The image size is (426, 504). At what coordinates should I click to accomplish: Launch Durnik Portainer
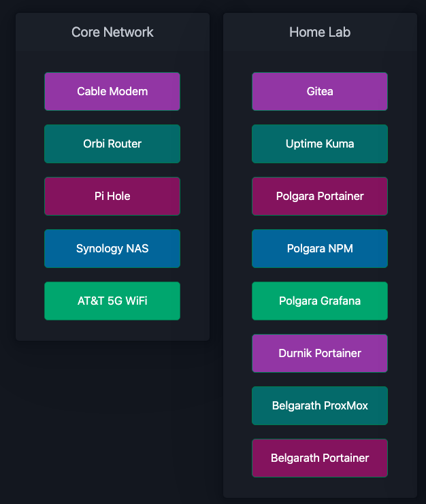tap(320, 353)
